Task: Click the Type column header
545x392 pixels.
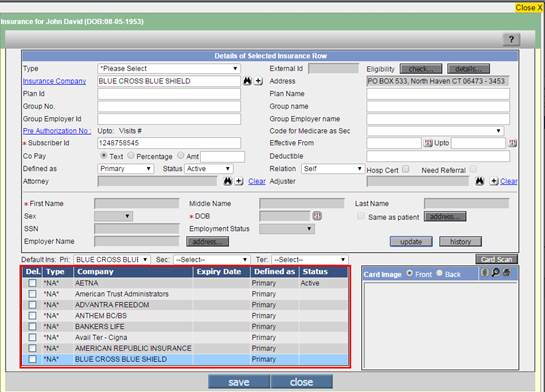Action: [x=56, y=272]
